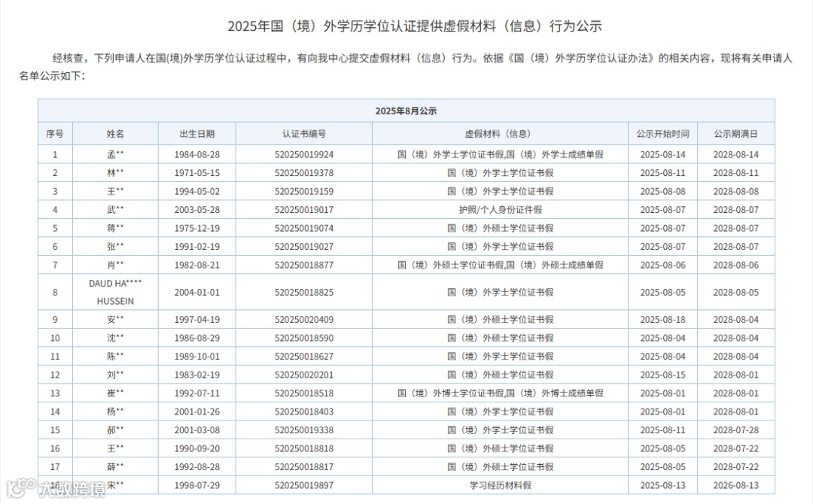The width and height of the screenshot is (813, 504).
Task: Click start date 2025-08-13
Action: click(x=662, y=485)
